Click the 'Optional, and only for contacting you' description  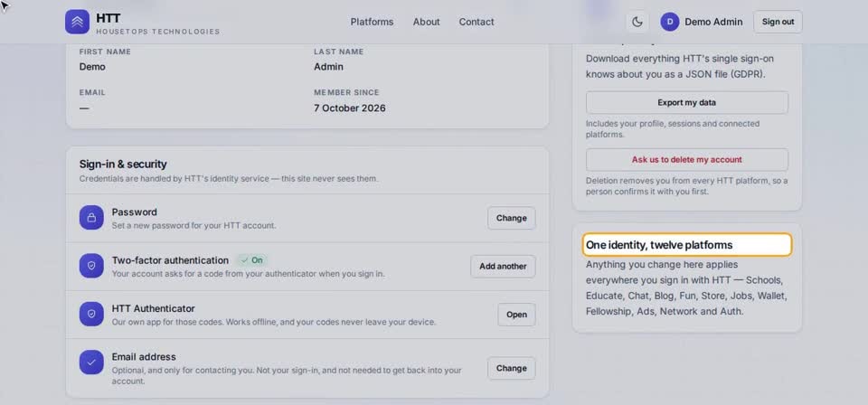[287, 376]
